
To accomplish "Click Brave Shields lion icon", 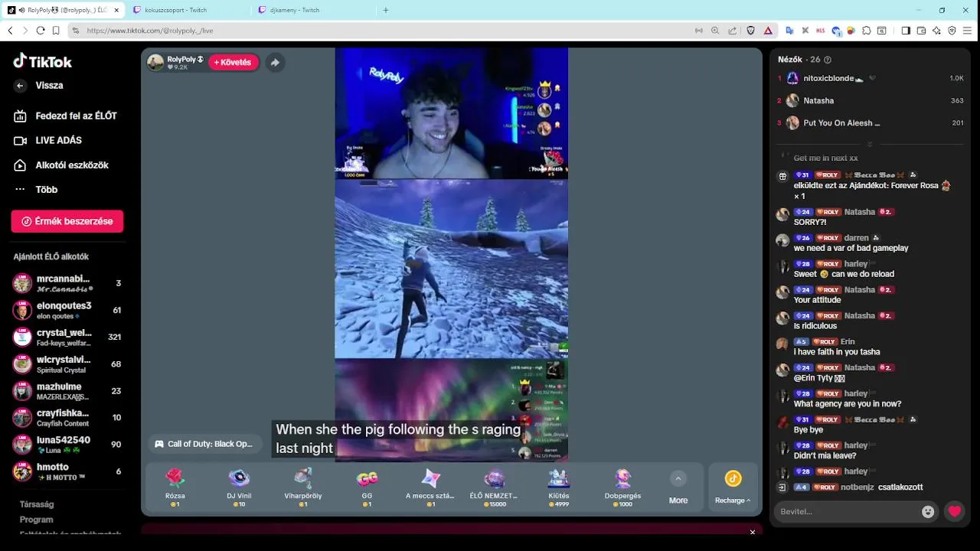I will click(x=751, y=31).
